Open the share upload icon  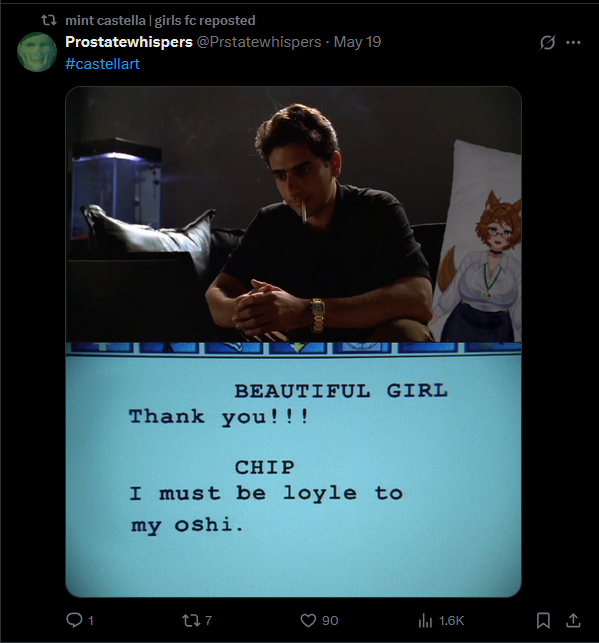[x=573, y=620]
